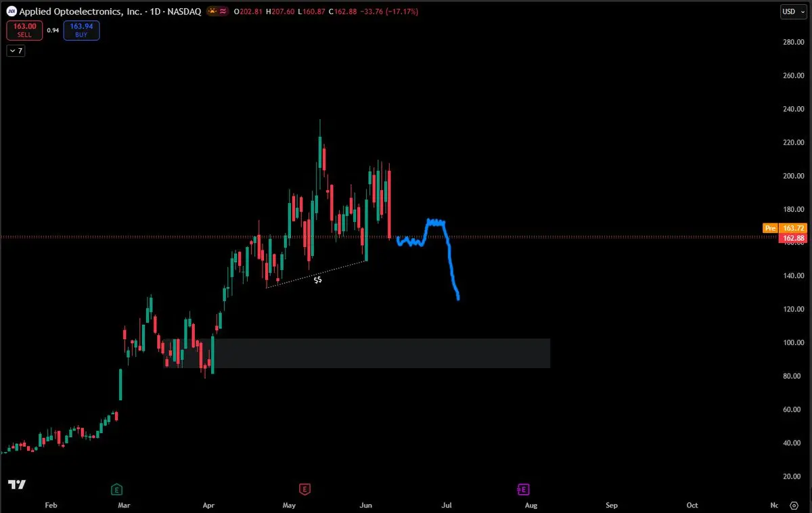This screenshot has height=513, width=812.
Task: Click the red 162.88 last price label
Action: 793,238
